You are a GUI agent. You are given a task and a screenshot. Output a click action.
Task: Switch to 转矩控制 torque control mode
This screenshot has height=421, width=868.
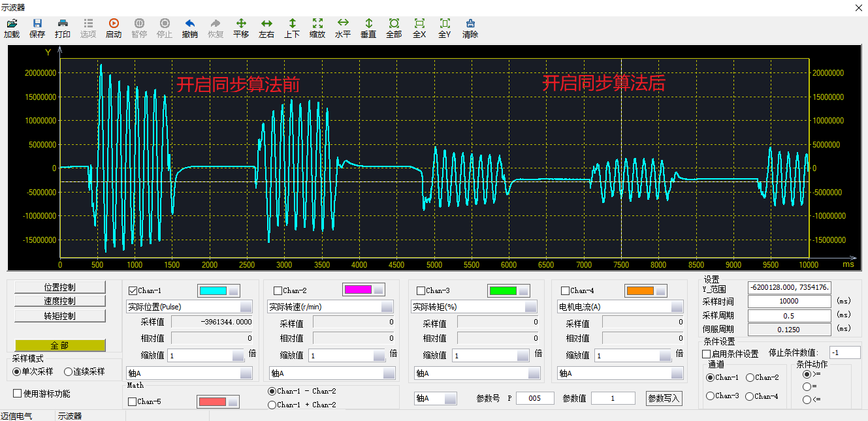pyautogui.click(x=59, y=316)
